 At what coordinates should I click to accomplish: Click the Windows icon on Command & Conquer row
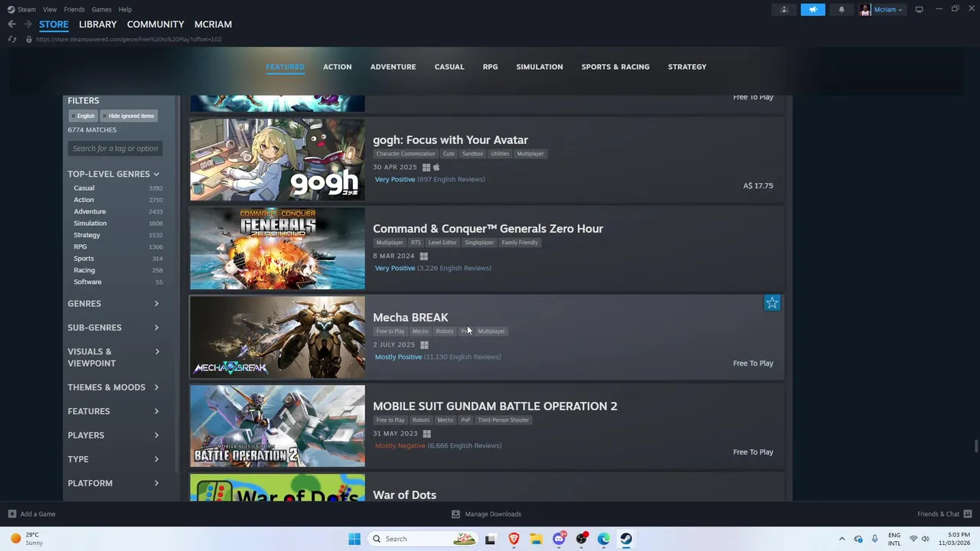423,256
